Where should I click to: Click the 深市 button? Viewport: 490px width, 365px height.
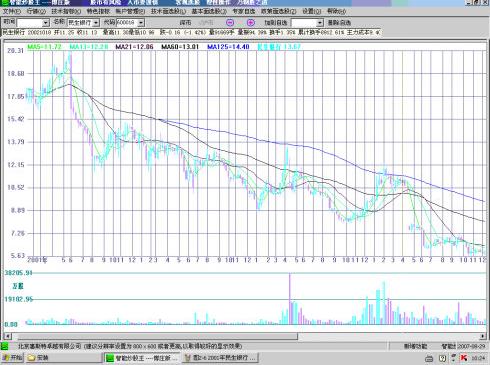click(185, 23)
